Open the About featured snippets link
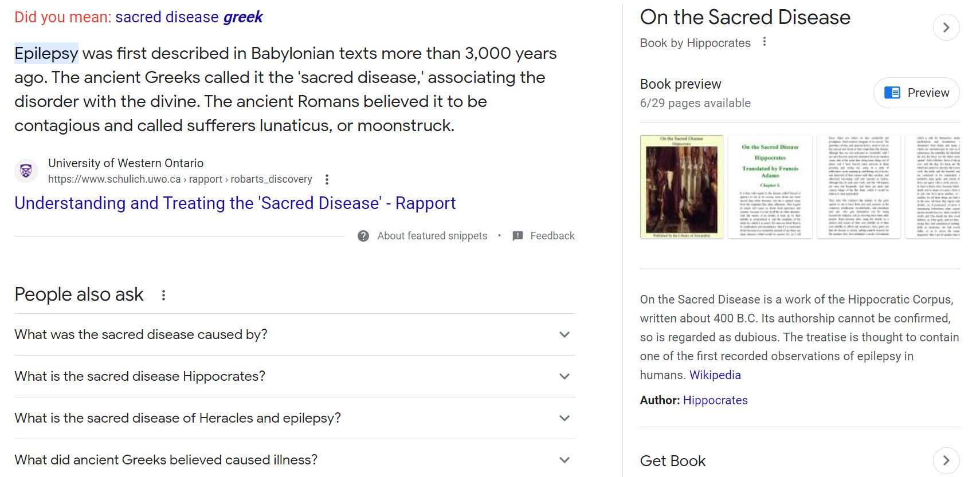Viewport: 980px width, 477px height. 432,236
